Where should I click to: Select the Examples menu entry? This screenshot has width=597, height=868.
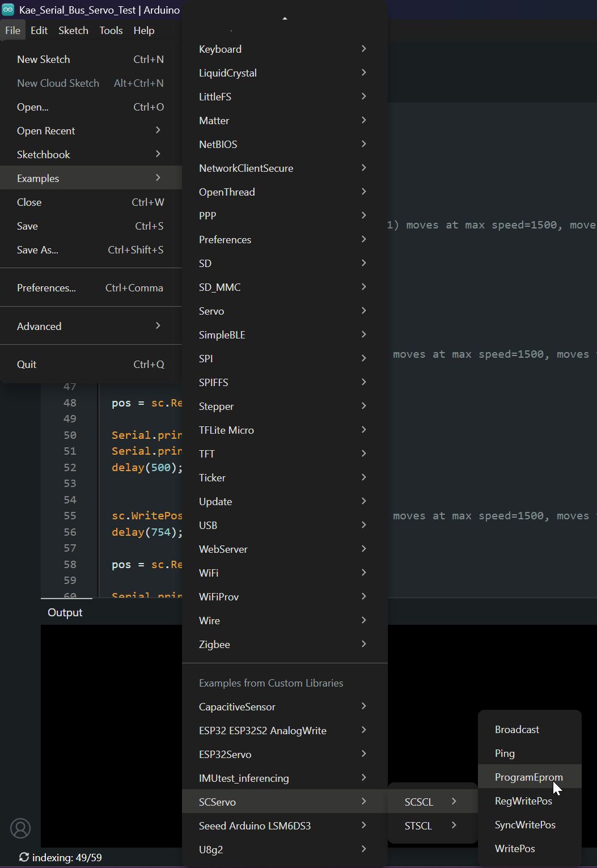coord(91,179)
